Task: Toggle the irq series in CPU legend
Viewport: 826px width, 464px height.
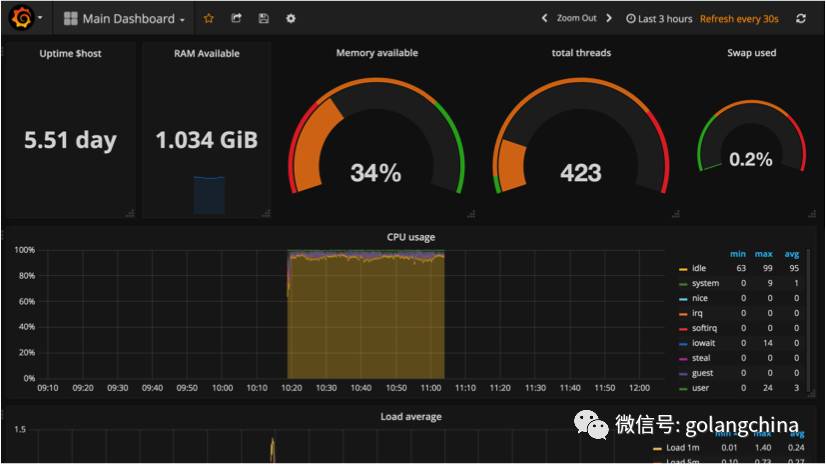Action: [697, 313]
